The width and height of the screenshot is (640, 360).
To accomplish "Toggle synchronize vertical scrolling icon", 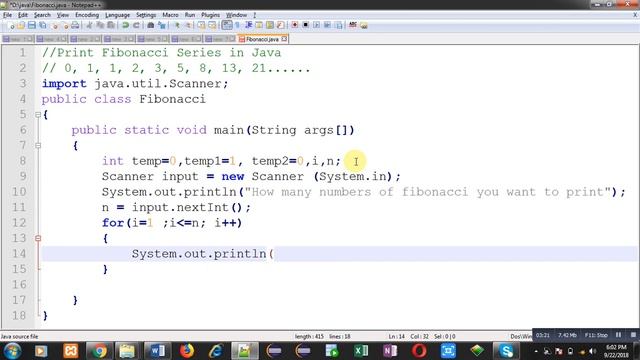I will click(202, 25).
